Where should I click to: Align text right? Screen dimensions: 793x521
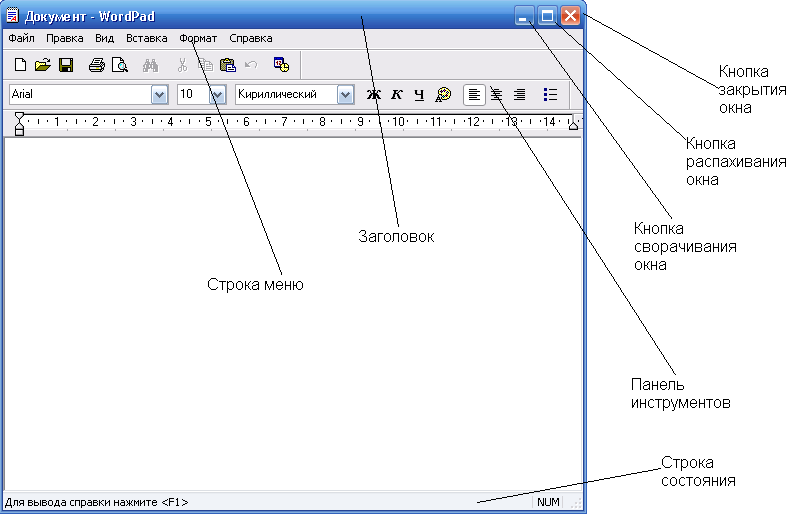(519, 95)
